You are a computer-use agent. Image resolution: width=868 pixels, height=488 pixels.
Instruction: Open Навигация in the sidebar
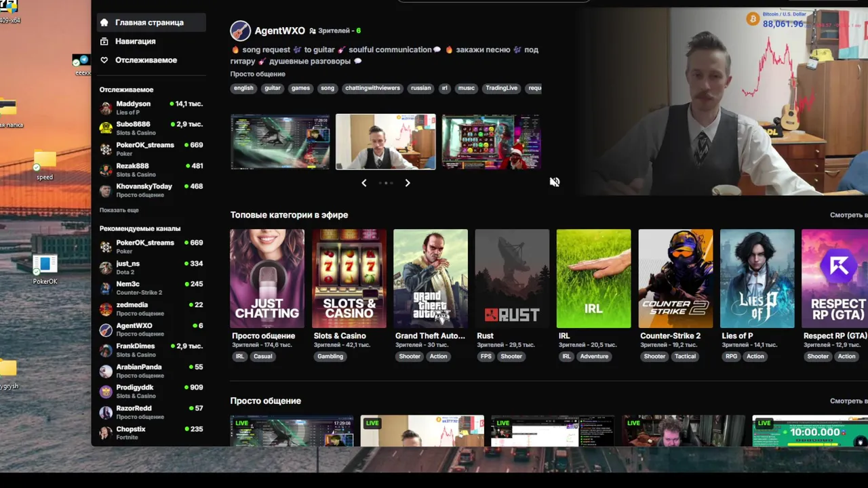[135, 41]
